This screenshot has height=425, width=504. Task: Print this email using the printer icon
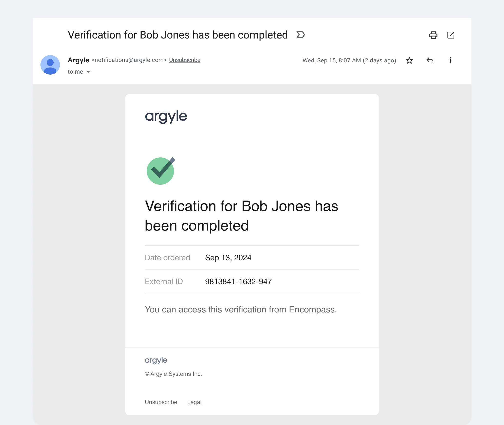433,35
